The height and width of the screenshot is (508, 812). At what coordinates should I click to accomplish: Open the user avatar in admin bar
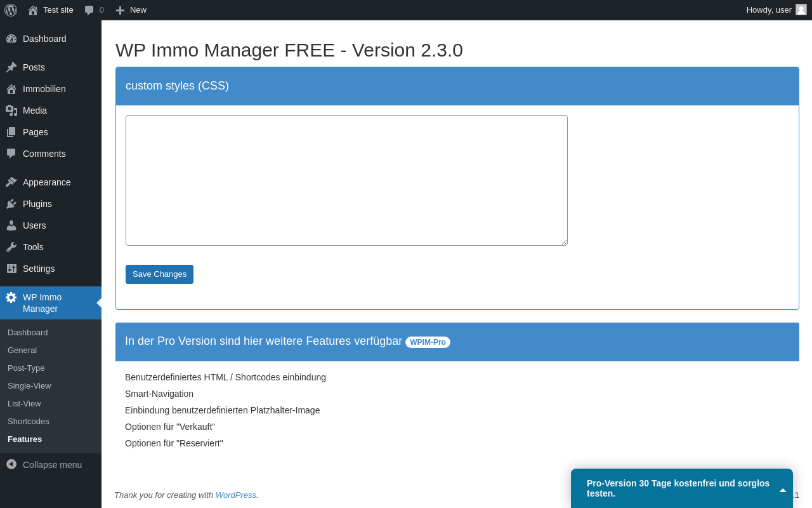click(x=801, y=10)
